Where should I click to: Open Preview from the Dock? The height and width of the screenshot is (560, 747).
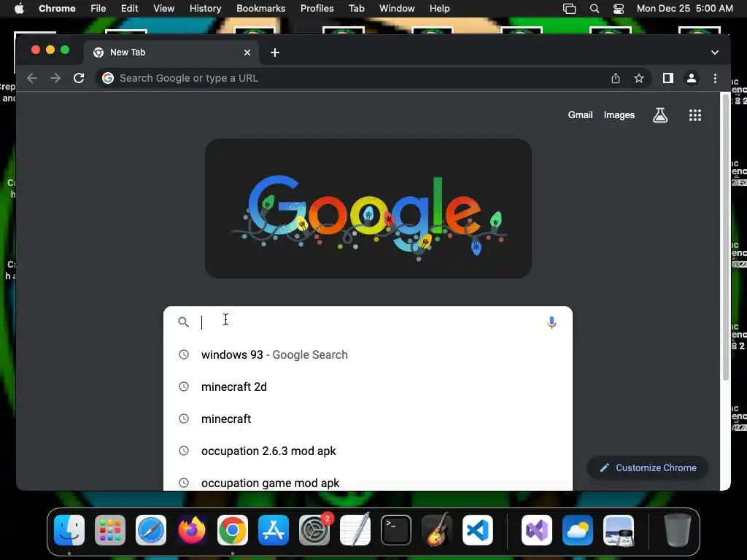click(x=619, y=530)
